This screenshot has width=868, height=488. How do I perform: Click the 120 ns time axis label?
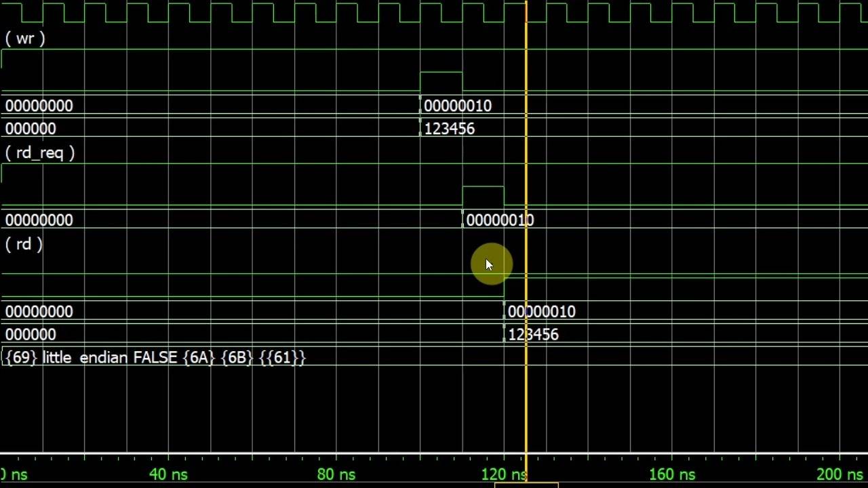[x=504, y=474]
